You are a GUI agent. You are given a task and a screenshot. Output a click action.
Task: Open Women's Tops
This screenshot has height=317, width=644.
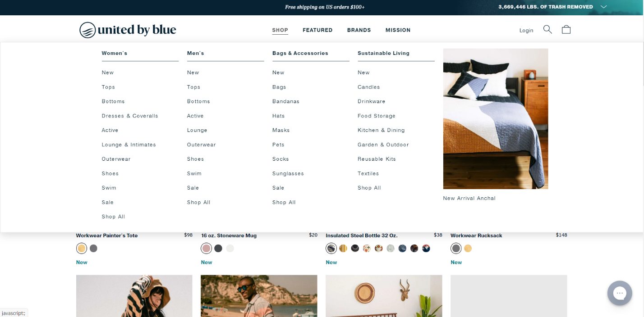pos(108,87)
